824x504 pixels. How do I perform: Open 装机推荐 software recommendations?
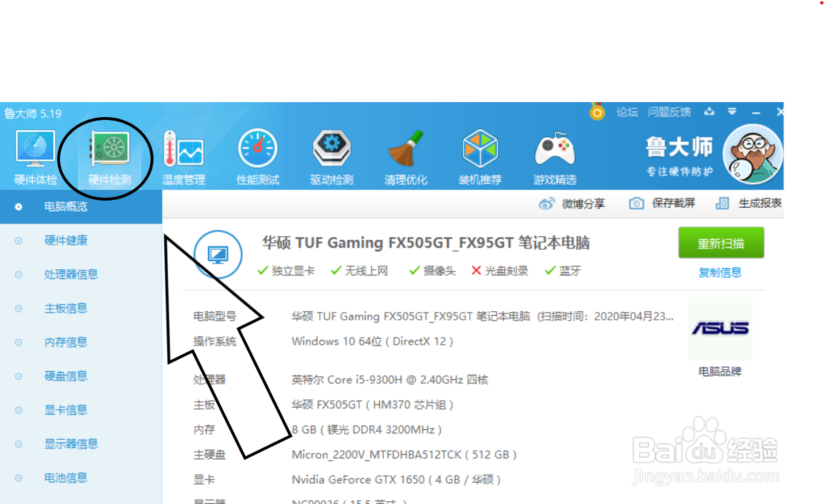point(480,158)
